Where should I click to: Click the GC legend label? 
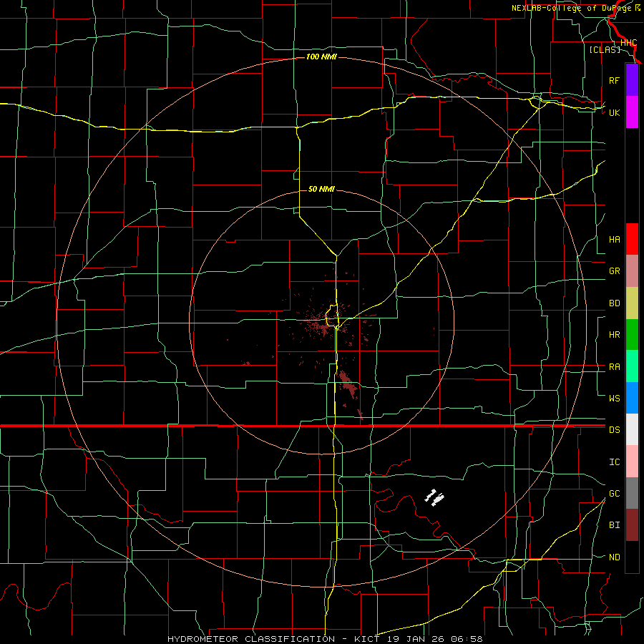click(x=614, y=494)
